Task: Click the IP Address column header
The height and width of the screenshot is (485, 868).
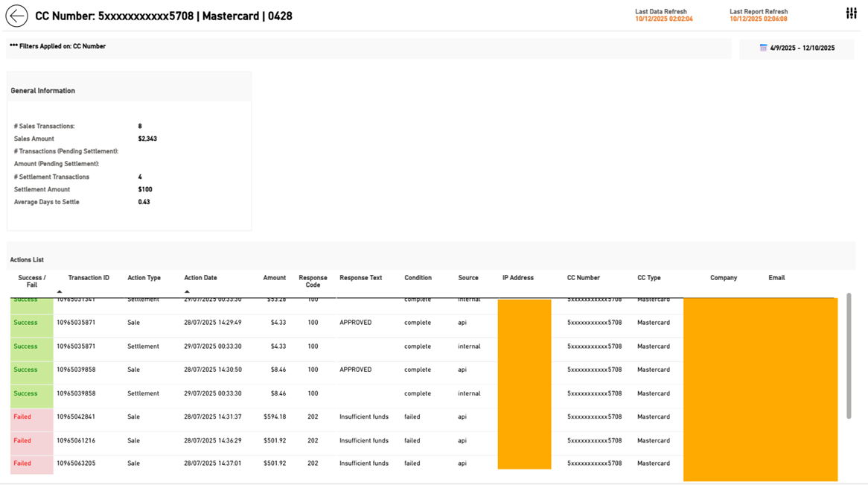Action: pyautogui.click(x=518, y=278)
